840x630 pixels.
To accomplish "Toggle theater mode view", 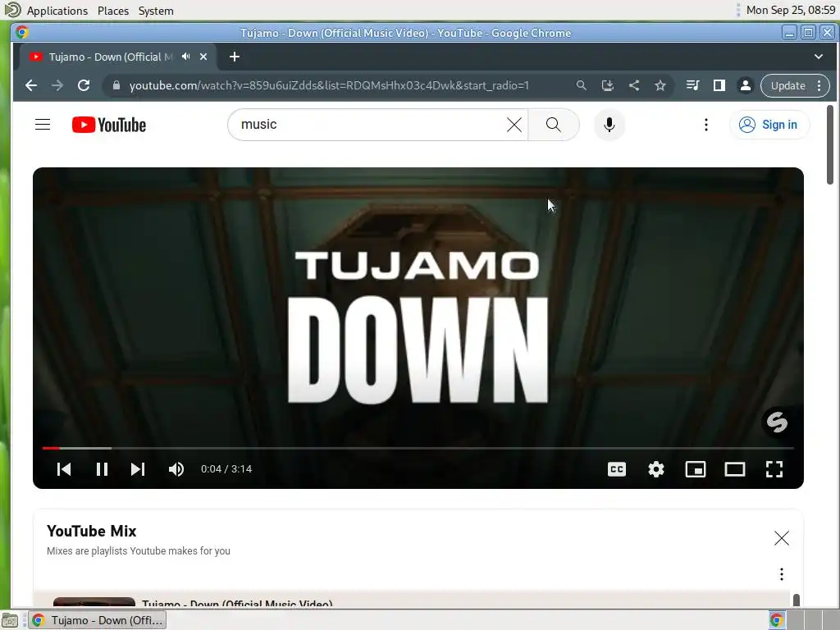I will click(x=735, y=469).
